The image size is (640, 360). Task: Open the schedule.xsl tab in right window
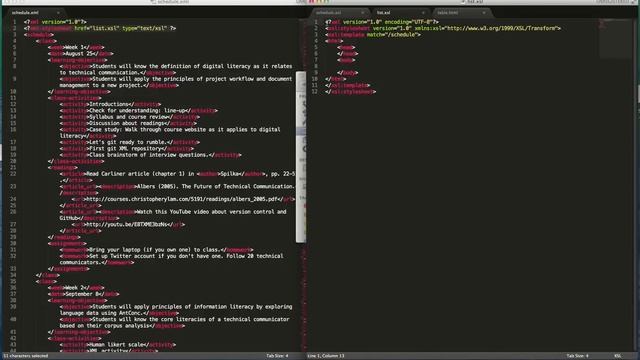pyautogui.click(x=329, y=13)
